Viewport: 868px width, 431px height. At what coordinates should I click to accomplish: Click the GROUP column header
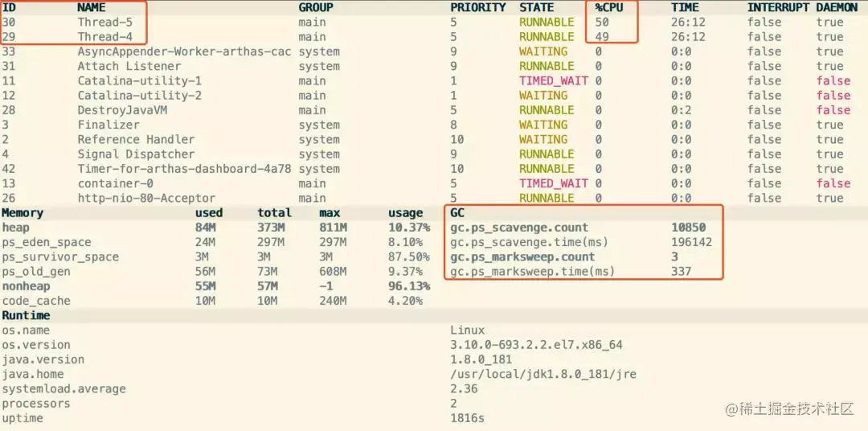(316, 8)
